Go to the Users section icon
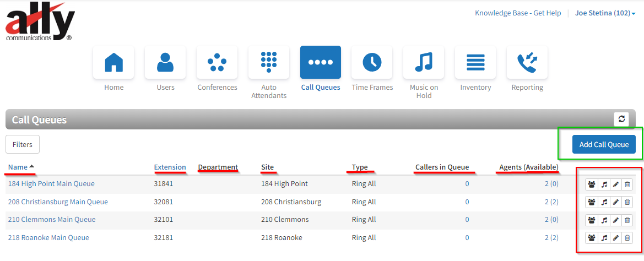Viewport: 644px width, 261px height. [x=165, y=62]
